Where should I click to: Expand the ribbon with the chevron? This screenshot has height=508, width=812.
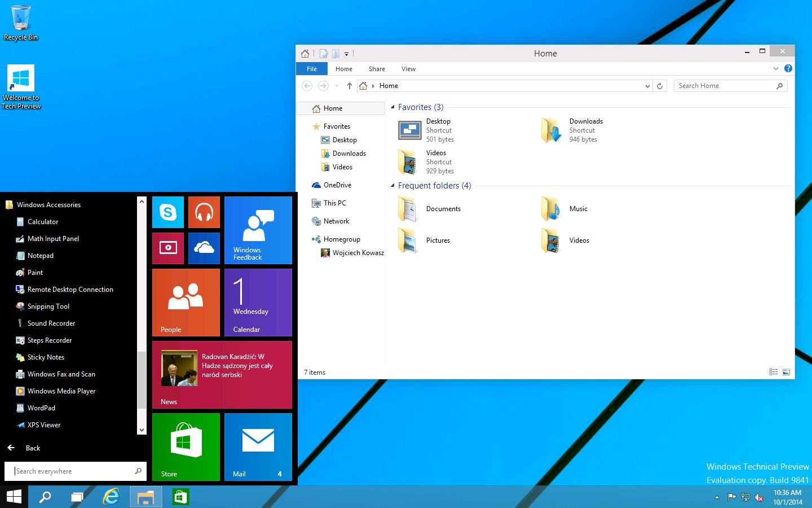[776, 68]
